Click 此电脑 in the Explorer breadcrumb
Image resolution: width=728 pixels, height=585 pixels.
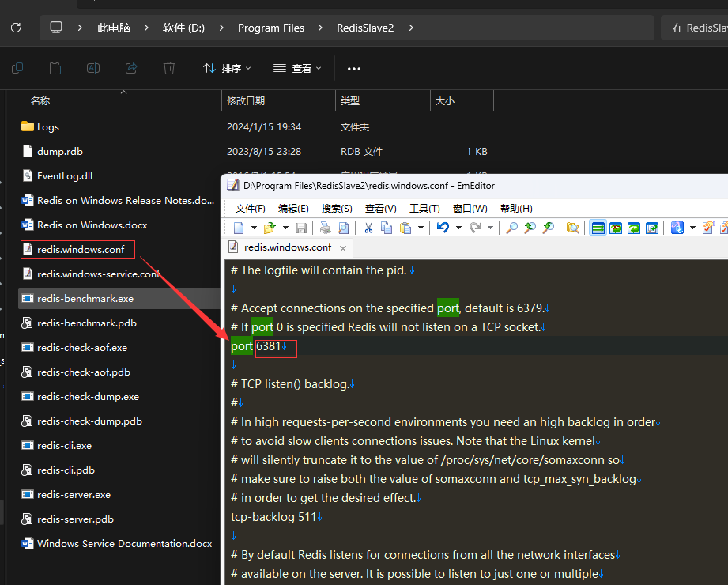point(114,28)
